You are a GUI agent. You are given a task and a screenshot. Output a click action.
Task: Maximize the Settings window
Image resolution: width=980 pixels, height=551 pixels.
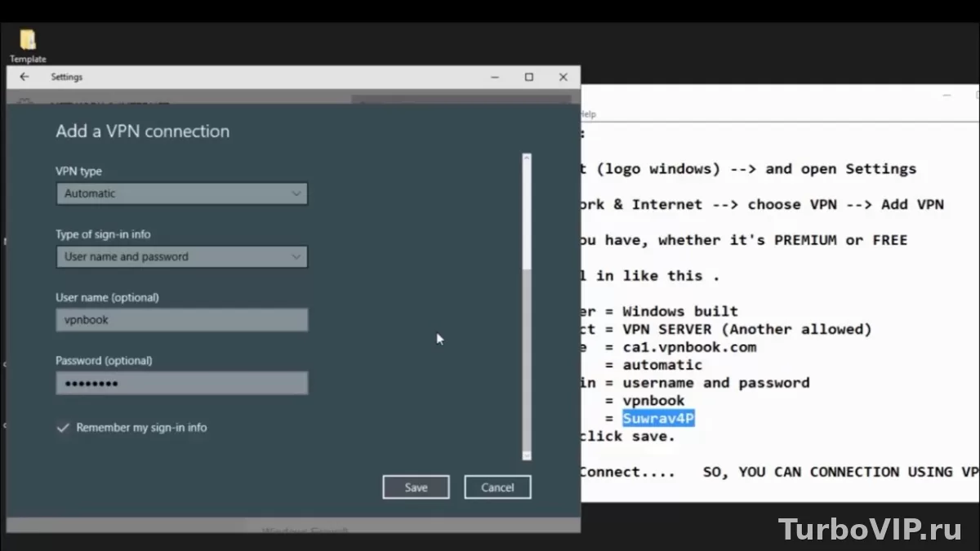pyautogui.click(x=529, y=77)
